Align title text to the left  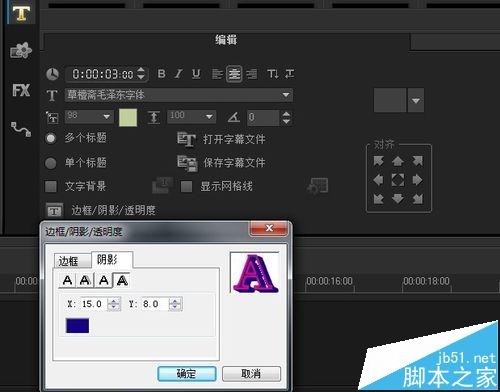click(217, 74)
